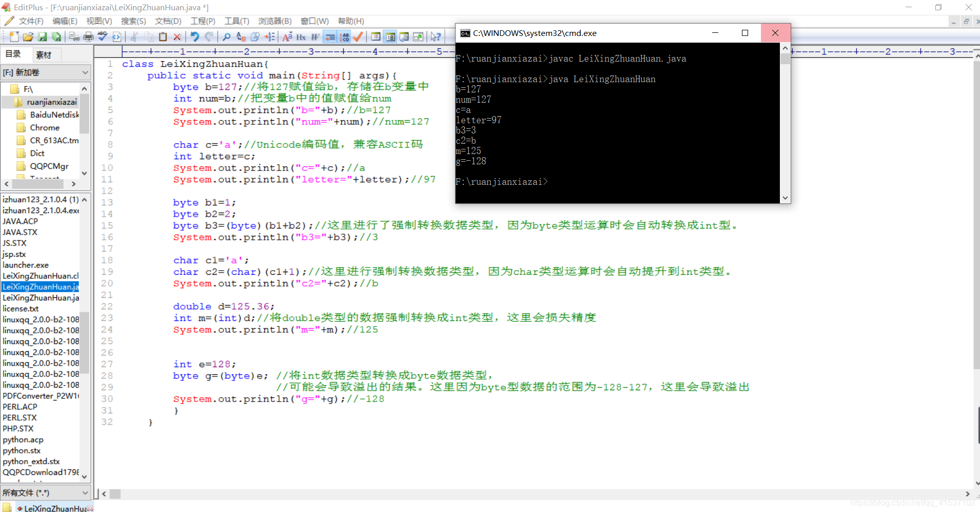The image size is (980, 512).
Task: Run the ABC spell check icon
Action: 103,36
